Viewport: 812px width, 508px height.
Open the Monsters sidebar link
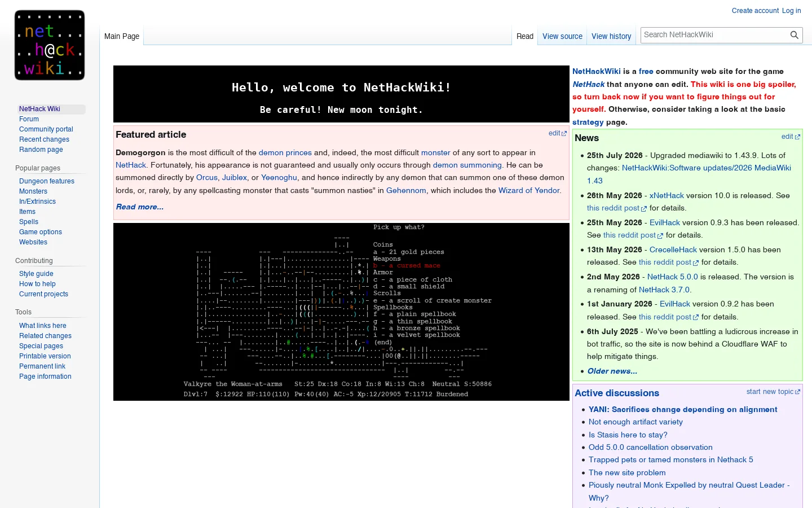click(33, 191)
